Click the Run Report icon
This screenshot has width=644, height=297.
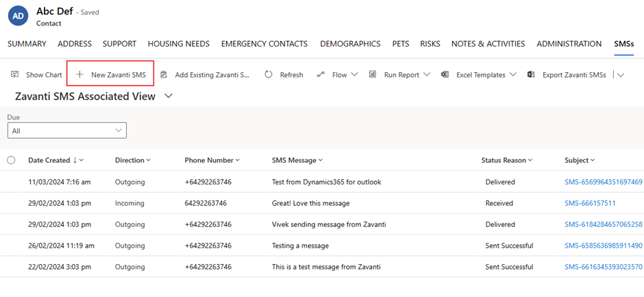pos(373,75)
